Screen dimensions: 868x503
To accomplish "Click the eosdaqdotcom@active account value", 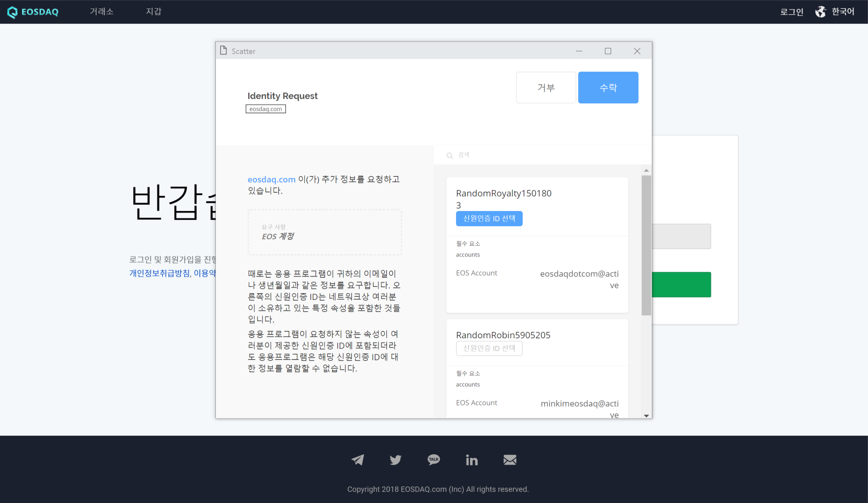I will point(579,279).
